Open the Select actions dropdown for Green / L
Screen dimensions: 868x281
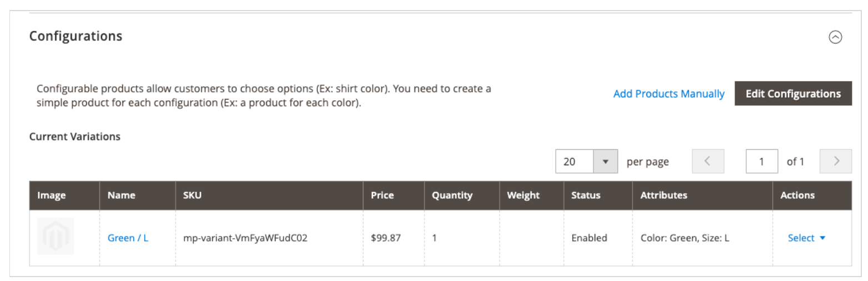click(x=807, y=238)
